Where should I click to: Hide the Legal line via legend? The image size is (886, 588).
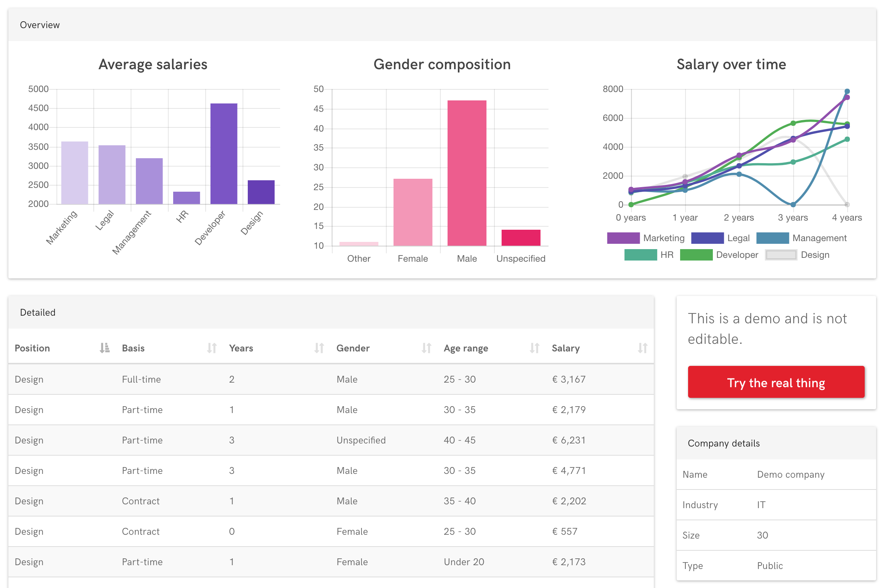tap(707, 238)
